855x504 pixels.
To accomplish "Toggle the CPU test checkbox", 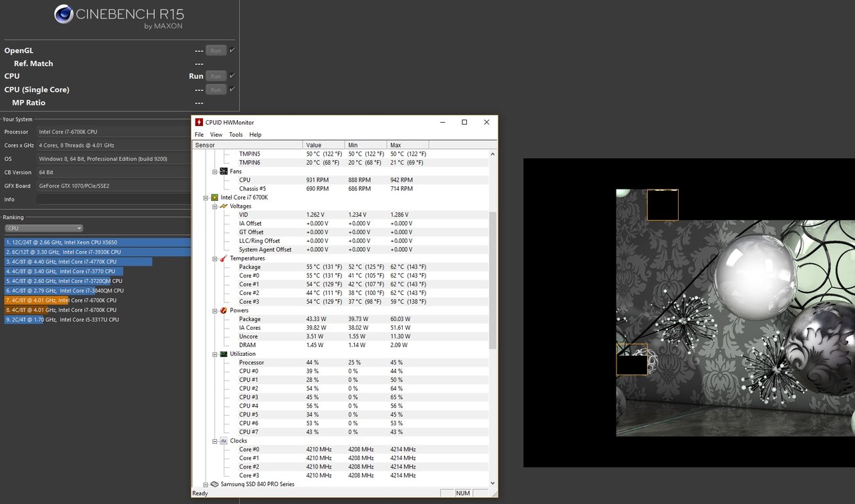I will click(232, 75).
